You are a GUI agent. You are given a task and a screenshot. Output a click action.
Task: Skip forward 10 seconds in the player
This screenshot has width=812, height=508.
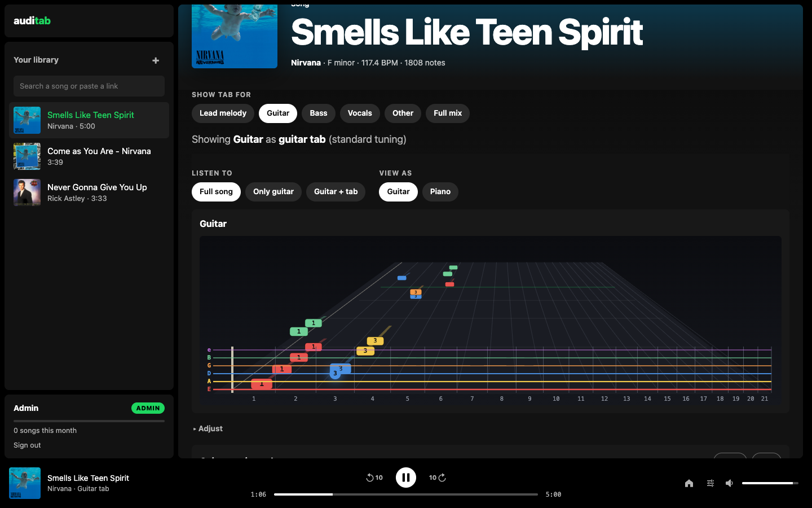click(438, 478)
